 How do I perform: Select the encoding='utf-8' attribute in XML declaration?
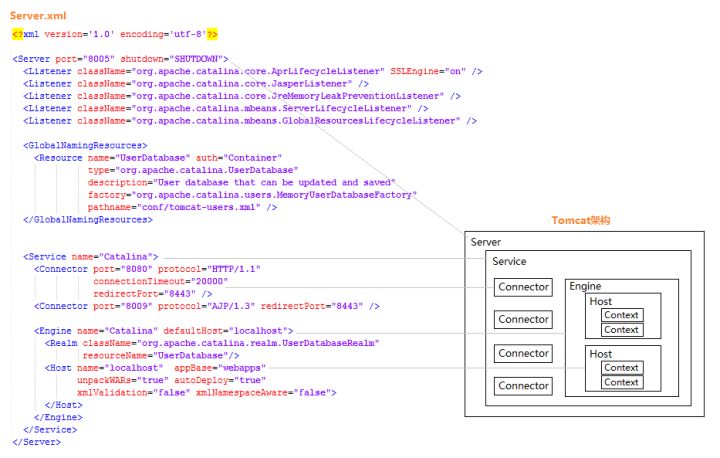tap(163, 34)
